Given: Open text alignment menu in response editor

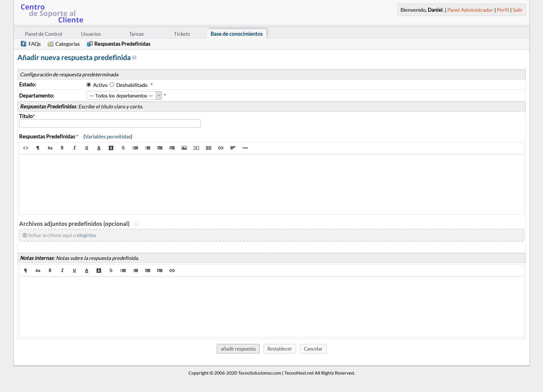Looking at the screenshot, I should click(x=233, y=148).
